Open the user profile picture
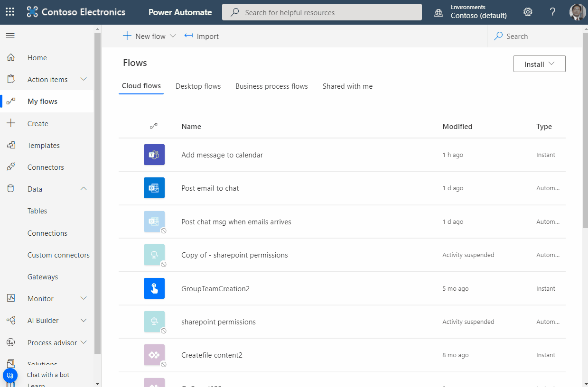 577,12
